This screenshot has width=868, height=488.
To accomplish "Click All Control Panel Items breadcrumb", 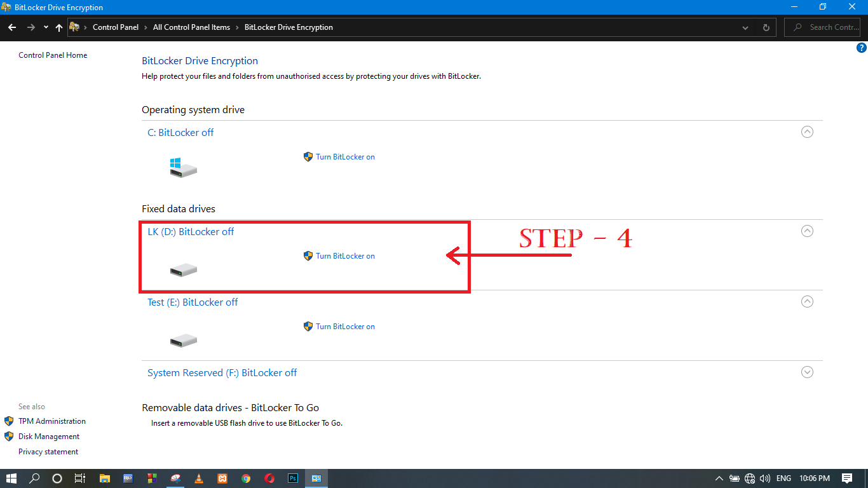I will 191,27.
